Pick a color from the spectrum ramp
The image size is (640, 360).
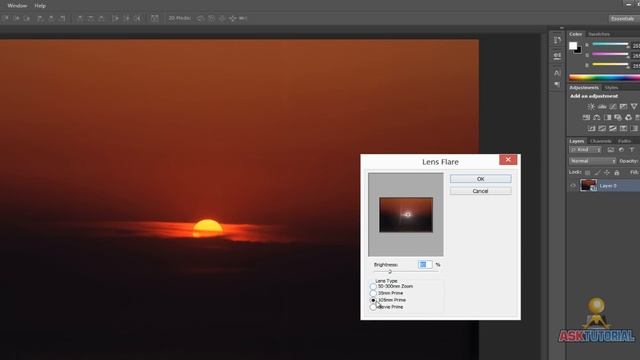pos(604,77)
